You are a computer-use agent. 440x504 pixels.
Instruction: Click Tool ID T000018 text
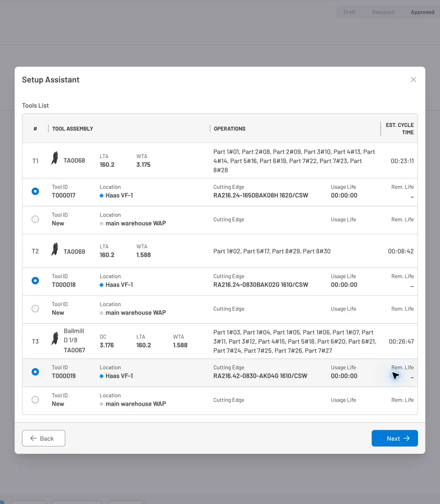64,285
